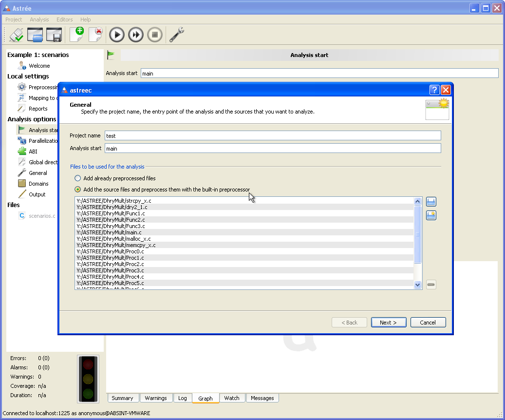The width and height of the screenshot is (505, 420).
Task: Open ABI puzzle-piece item
Action: click(33, 152)
